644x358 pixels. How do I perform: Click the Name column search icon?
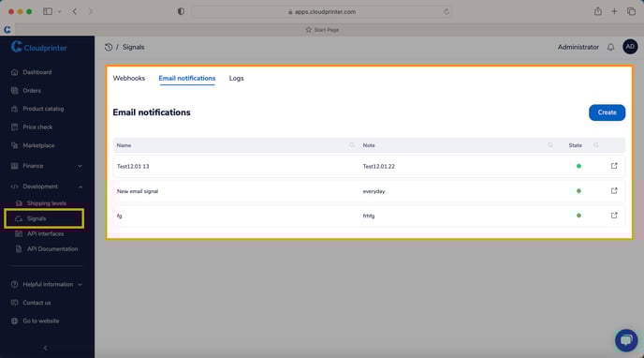point(352,145)
